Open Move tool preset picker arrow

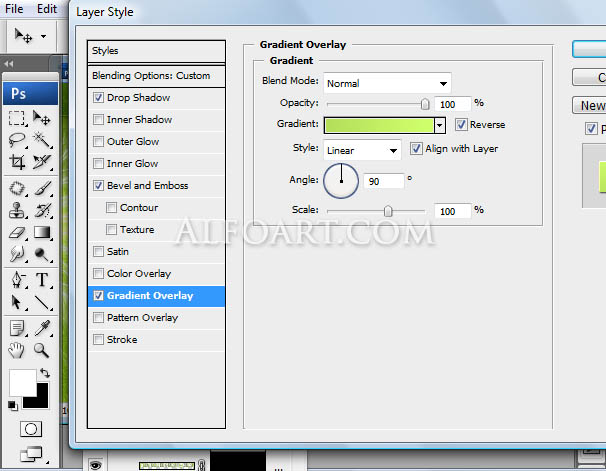(43, 36)
